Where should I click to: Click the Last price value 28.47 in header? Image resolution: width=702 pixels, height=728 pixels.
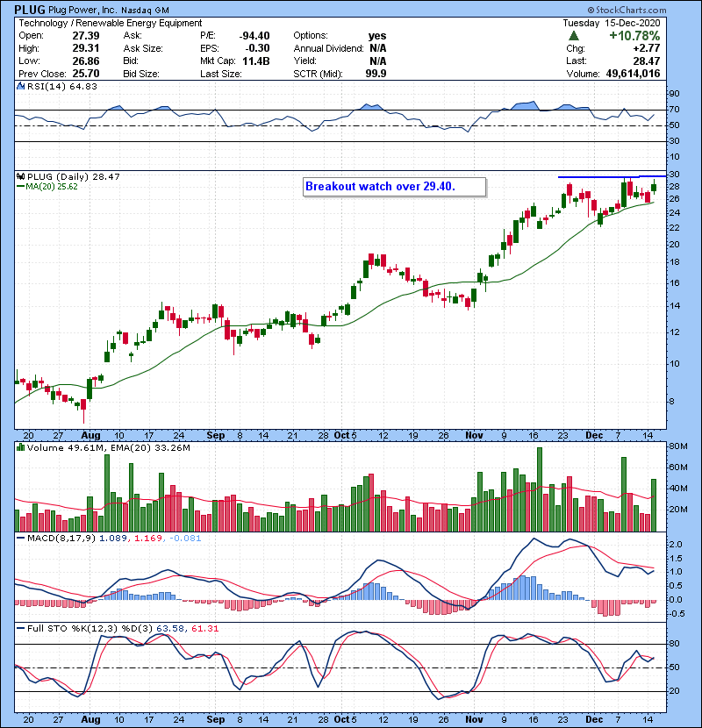pos(647,61)
